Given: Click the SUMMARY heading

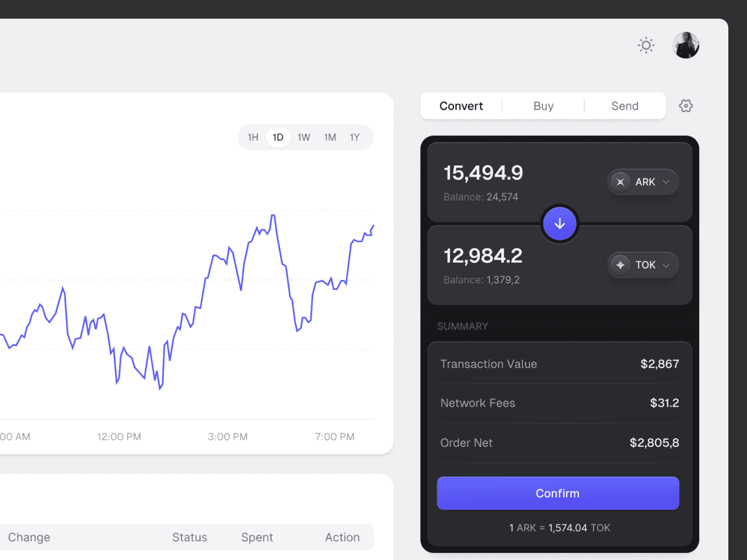Looking at the screenshot, I should coord(462,327).
